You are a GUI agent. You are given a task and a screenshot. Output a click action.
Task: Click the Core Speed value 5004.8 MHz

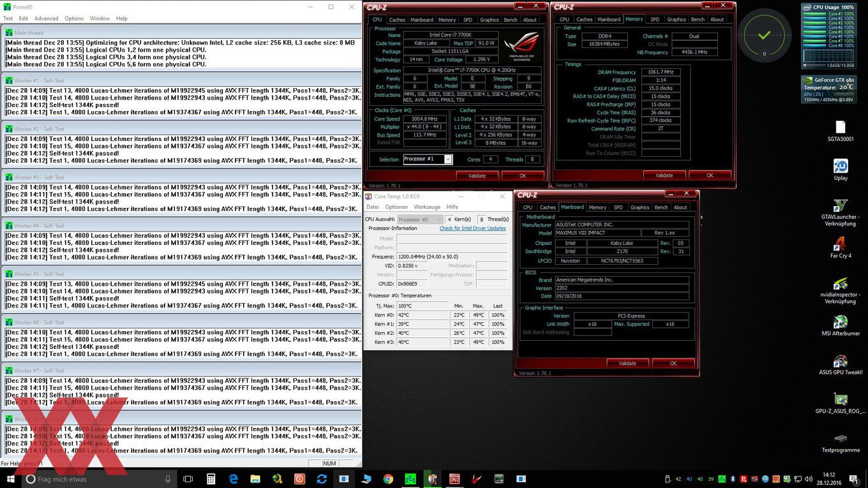(424, 119)
